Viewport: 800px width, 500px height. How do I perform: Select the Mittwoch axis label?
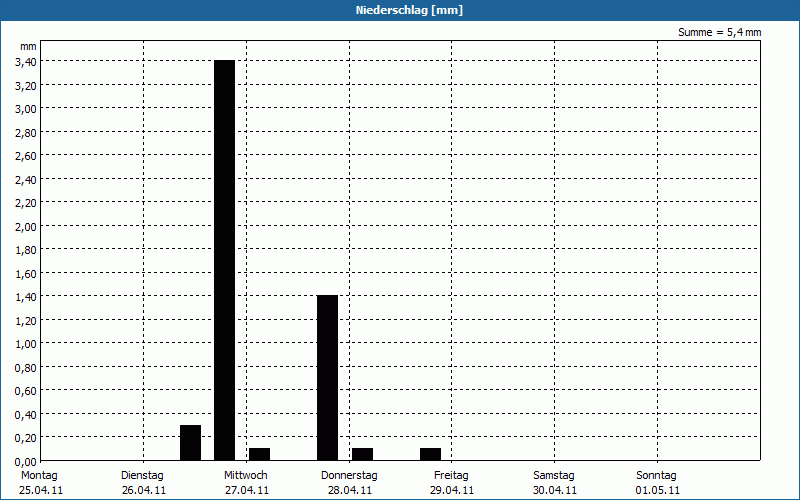(x=245, y=475)
